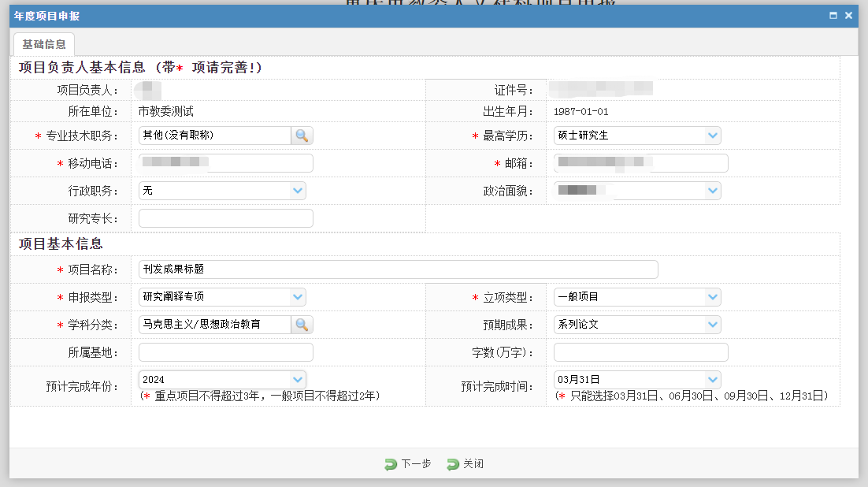Viewport: 868px width, 487px height.
Task: Select the 预期成果 dropdown arrow
Action: [x=713, y=324]
